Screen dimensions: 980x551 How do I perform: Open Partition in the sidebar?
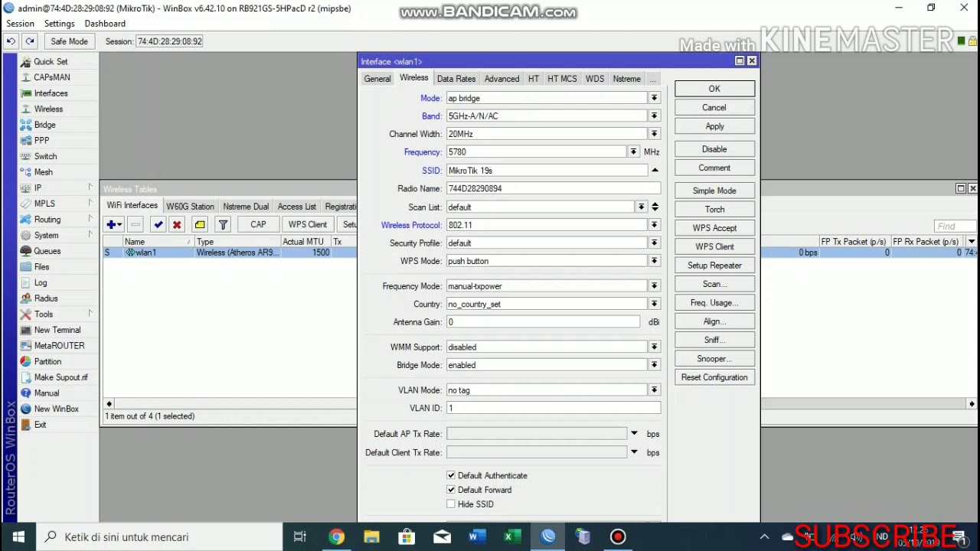(x=47, y=361)
